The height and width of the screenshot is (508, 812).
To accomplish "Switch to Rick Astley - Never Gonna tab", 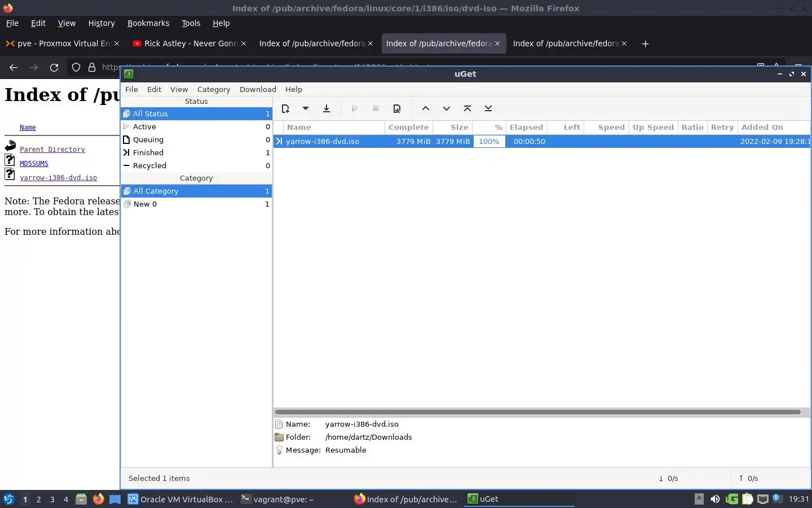I will [188, 43].
